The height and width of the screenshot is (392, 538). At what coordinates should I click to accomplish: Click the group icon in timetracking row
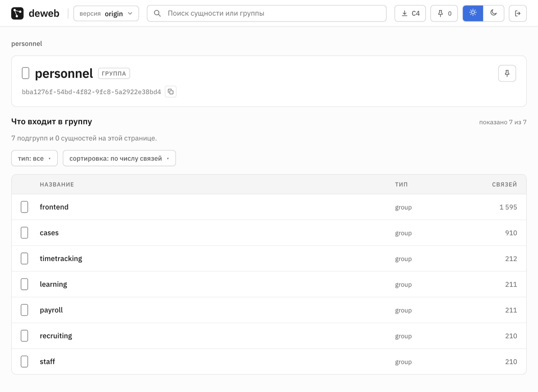point(25,259)
